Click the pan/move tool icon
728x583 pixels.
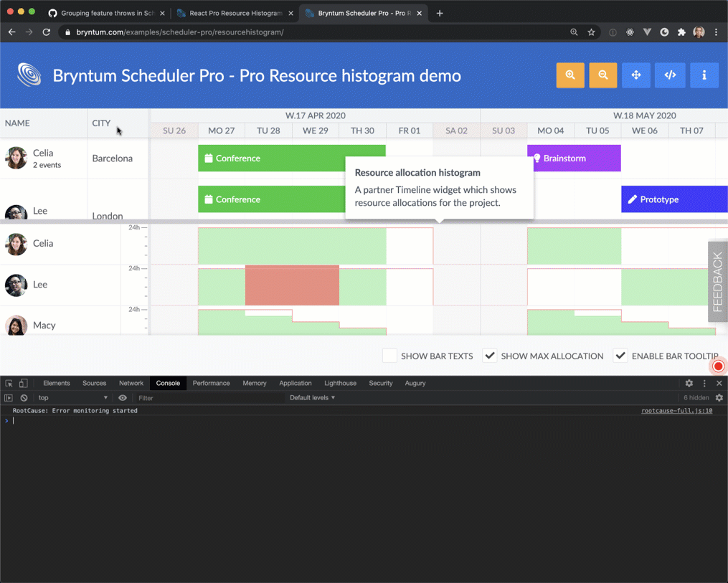click(x=636, y=75)
